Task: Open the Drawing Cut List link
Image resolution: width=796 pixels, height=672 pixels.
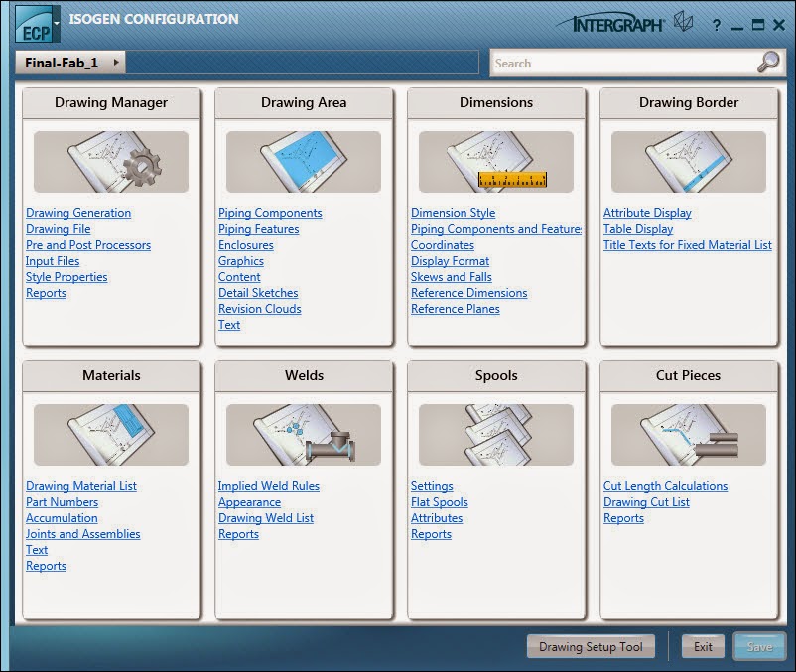Action: click(x=646, y=502)
